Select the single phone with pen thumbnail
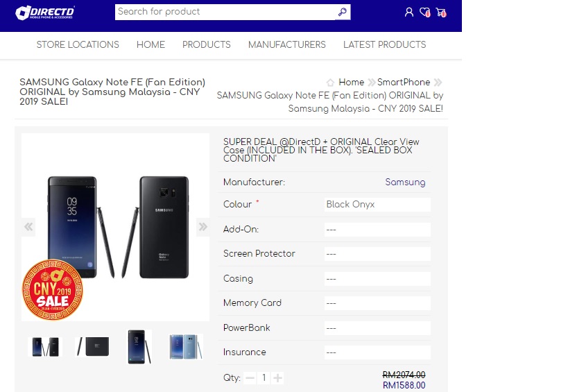 click(139, 347)
